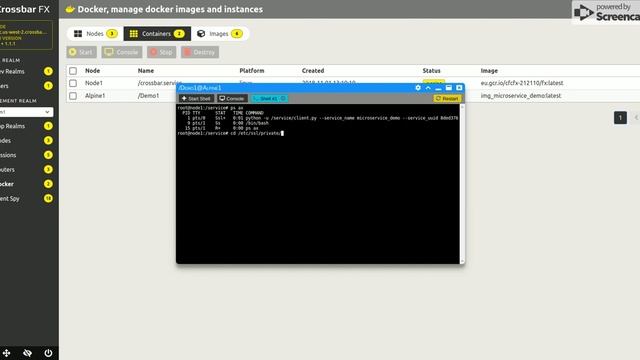Click the terminal window vertical scrollbar
This screenshot has height=360, width=640.
pyautogui.click(x=462, y=184)
